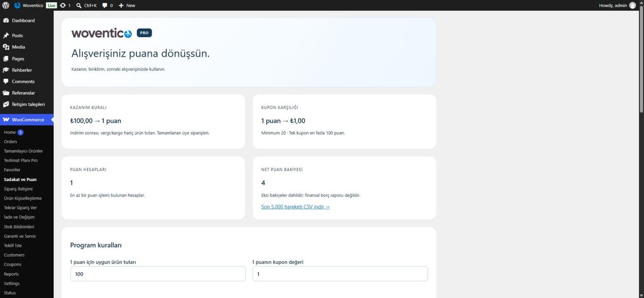
Task: Open Howdy, admin account menu
Action: 617,6
